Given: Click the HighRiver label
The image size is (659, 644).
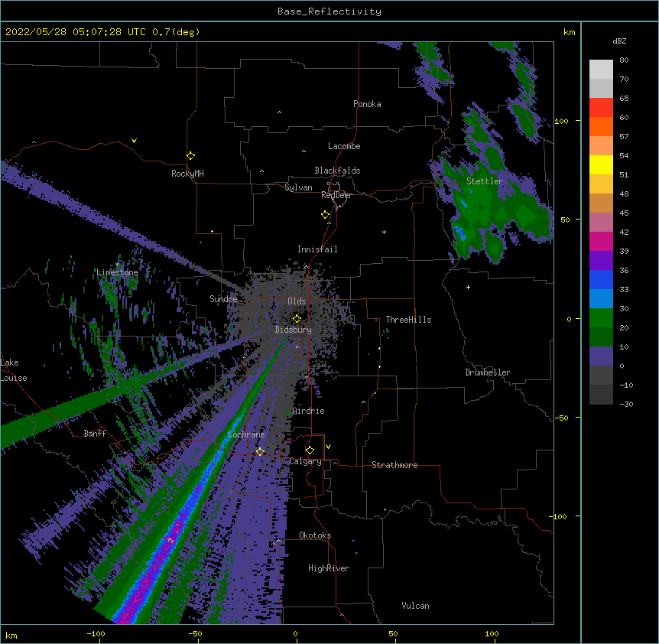Looking at the screenshot, I should (x=329, y=568).
